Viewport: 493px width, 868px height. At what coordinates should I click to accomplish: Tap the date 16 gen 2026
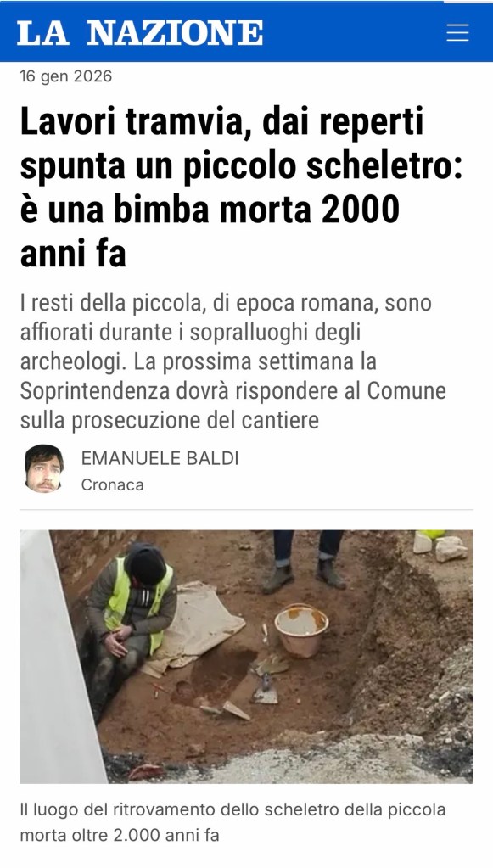tap(66, 76)
